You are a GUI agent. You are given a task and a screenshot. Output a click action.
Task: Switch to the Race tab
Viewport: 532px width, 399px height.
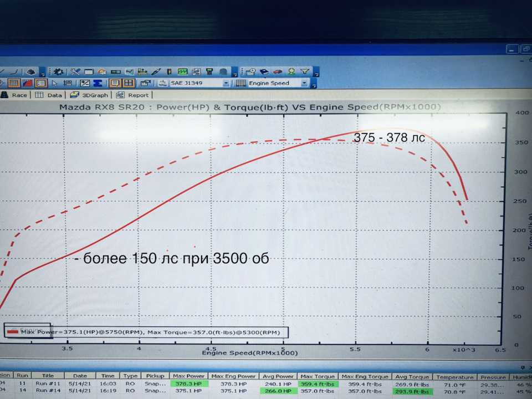click(14, 95)
